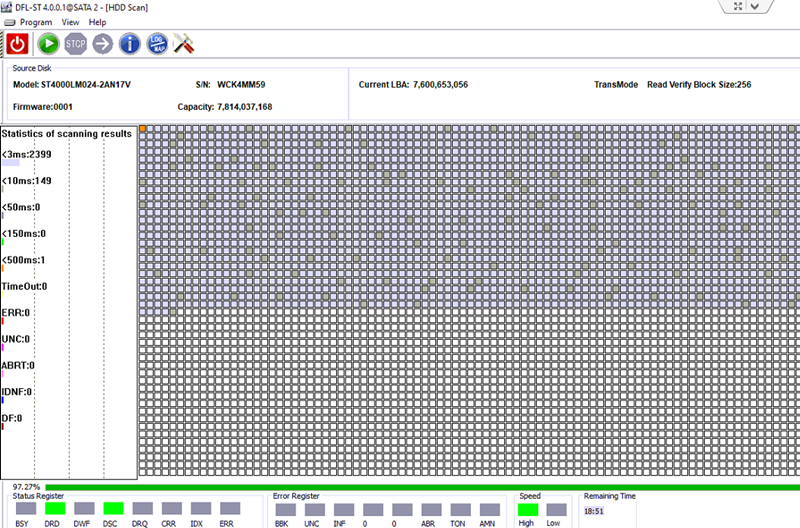The image size is (800, 528).
Task: Click the INF error register indicator
Action: click(x=344, y=510)
